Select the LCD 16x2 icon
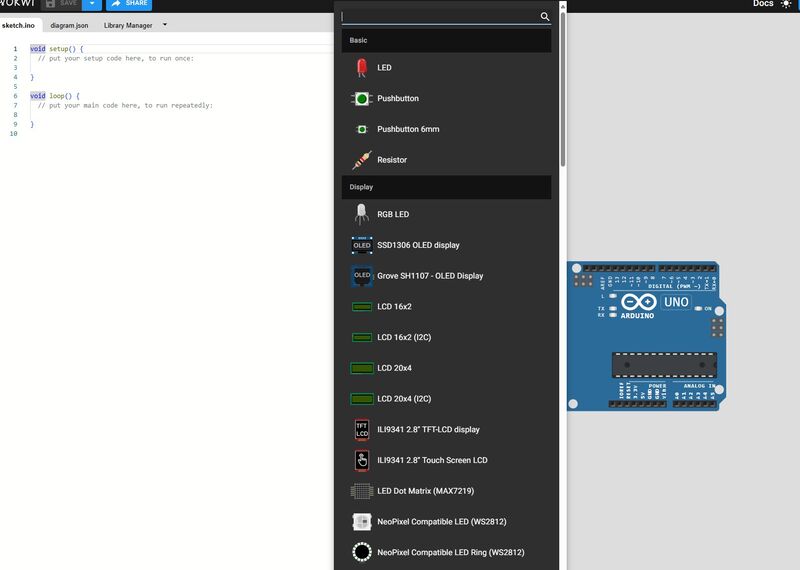 click(x=362, y=307)
